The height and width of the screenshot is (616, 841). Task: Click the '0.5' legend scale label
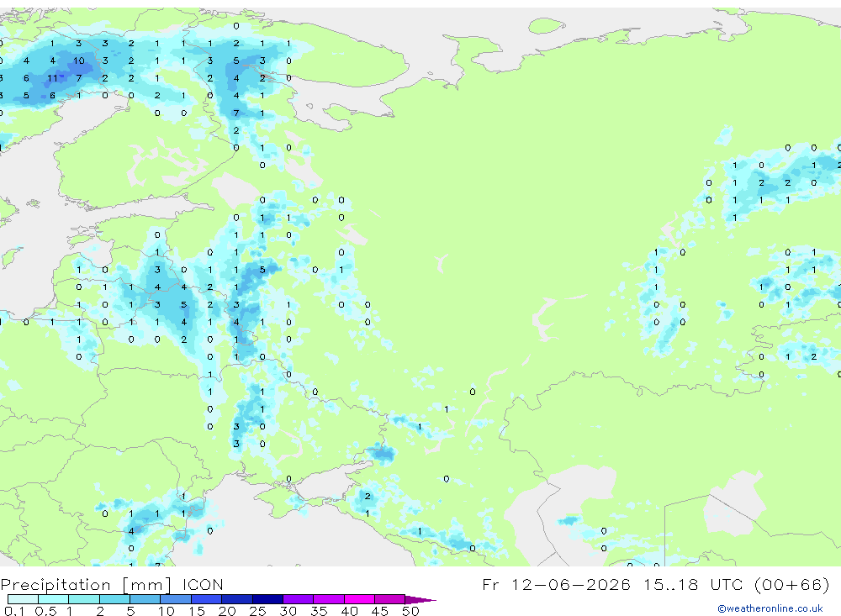[x=45, y=611]
